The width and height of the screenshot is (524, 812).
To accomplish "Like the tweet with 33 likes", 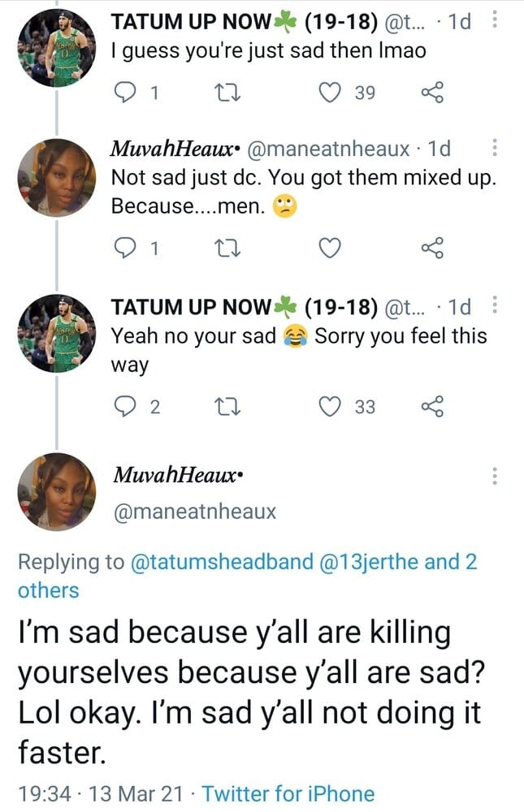I will point(328,406).
